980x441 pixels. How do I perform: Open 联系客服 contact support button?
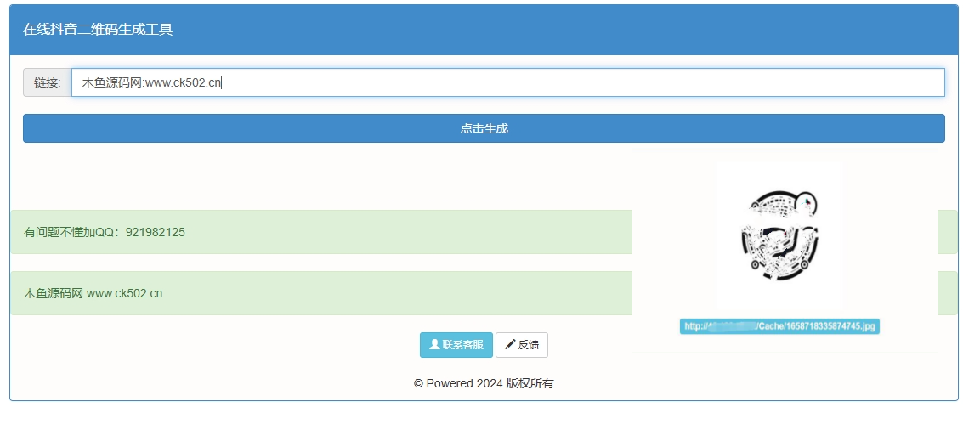456,345
